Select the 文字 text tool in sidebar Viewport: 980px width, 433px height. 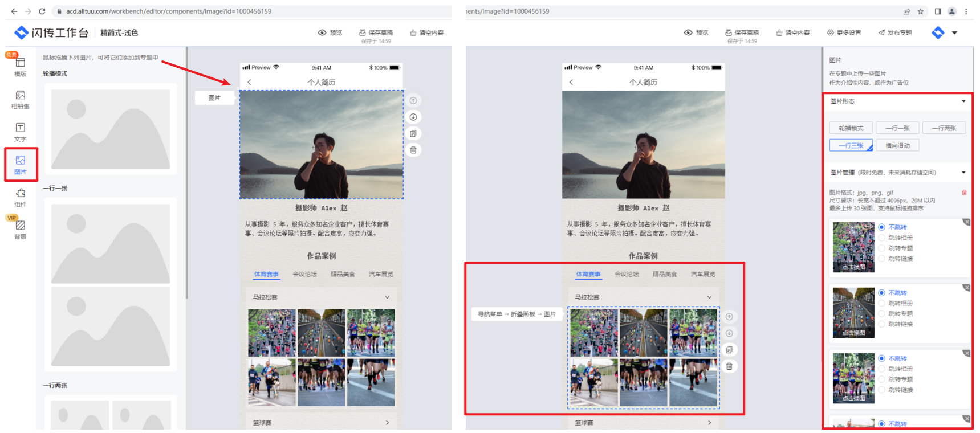pos(20,132)
